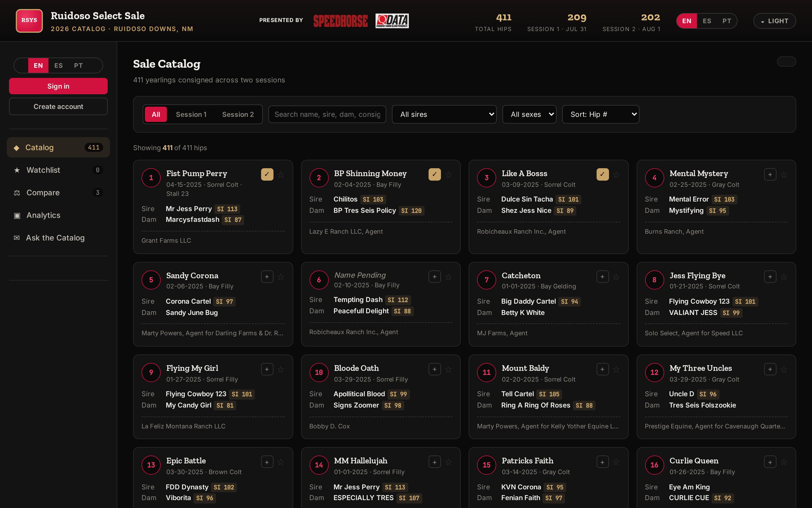Add Mental Mystery to compare
812x508 pixels.
coord(770,175)
